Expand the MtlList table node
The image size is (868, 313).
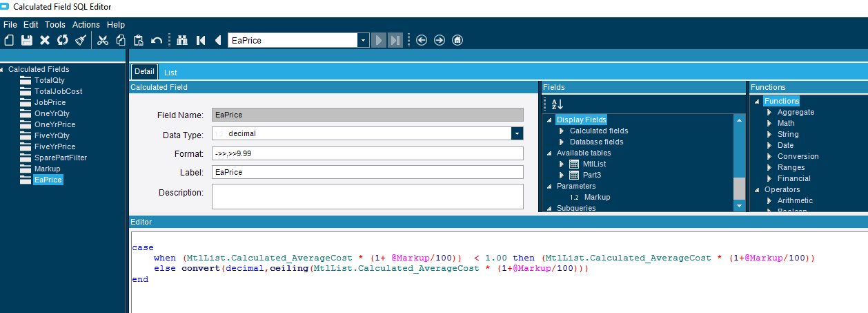(x=562, y=164)
